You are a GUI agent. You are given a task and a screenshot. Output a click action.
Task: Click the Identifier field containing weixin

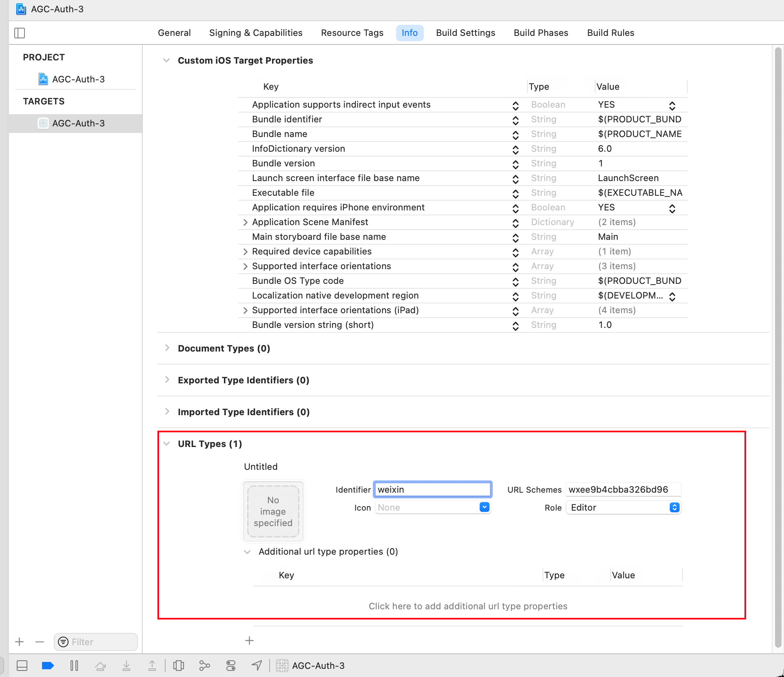click(x=433, y=489)
